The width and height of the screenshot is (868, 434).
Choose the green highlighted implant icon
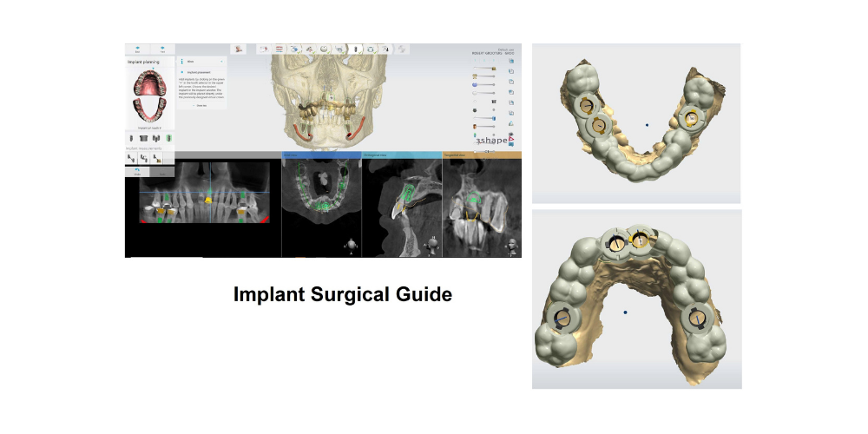pyautogui.click(x=168, y=139)
